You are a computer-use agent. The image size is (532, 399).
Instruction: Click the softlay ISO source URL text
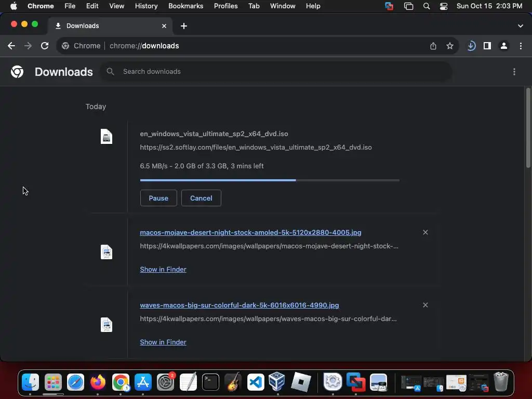pyautogui.click(x=256, y=147)
